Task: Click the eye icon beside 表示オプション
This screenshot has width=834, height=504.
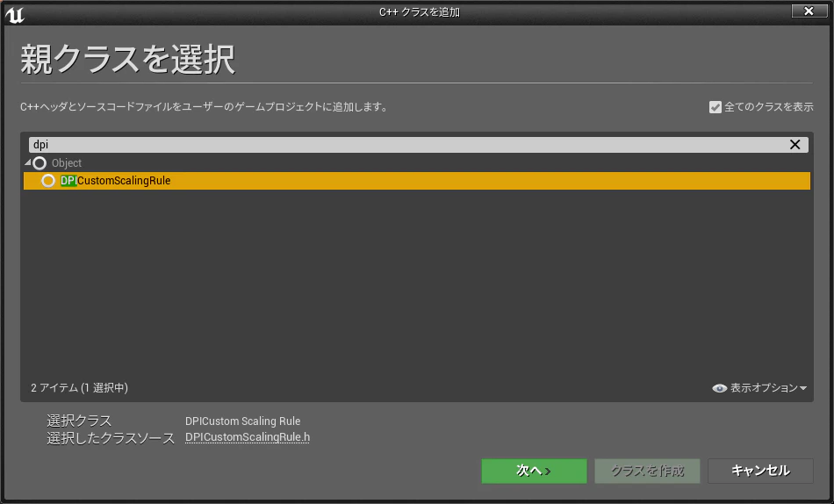Action: [719, 388]
